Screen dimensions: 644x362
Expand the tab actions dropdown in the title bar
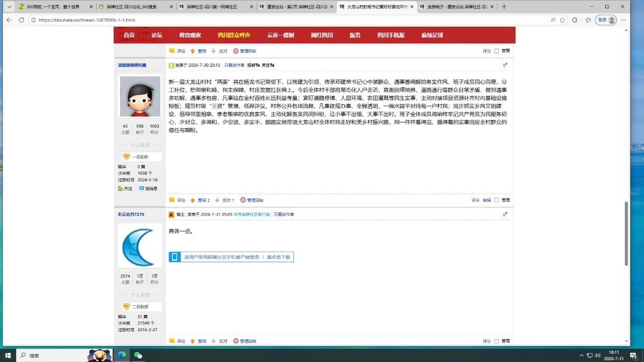click(x=9, y=7)
